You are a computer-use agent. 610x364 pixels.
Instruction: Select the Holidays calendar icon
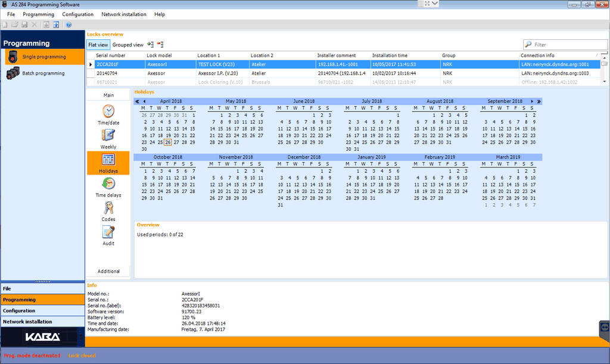[x=108, y=160]
